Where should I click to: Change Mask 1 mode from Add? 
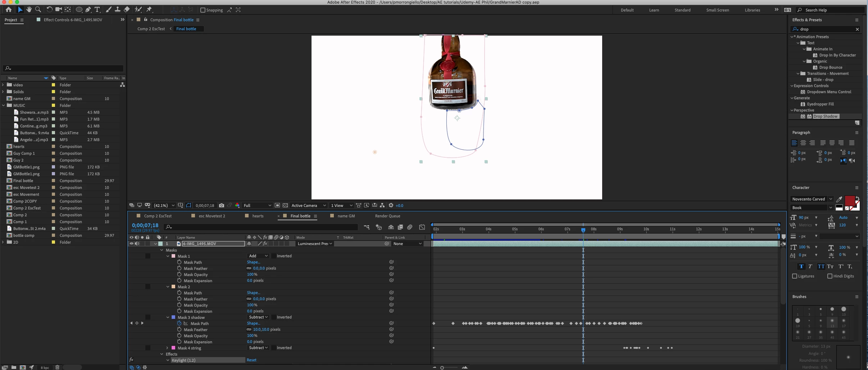tap(258, 256)
